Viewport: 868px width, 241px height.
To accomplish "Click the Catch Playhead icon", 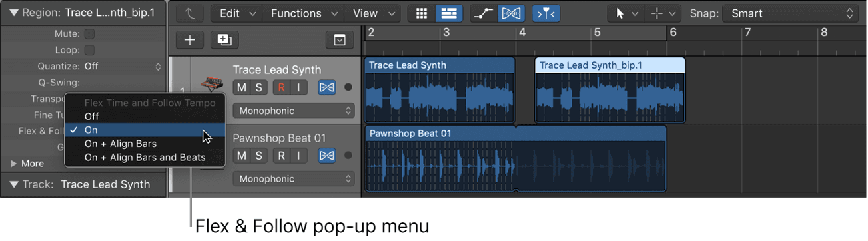I will coord(546,13).
